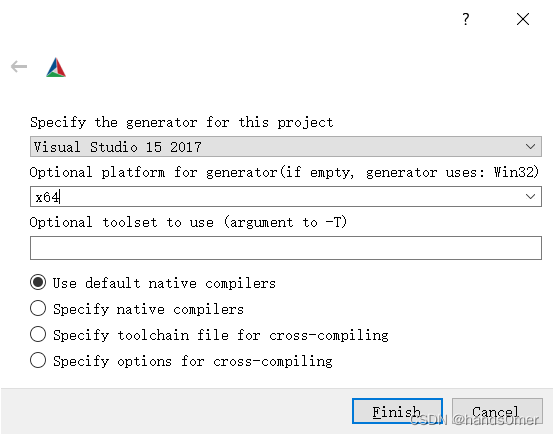Expand the platform dropdown chevron
The height and width of the screenshot is (435, 554).
click(x=530, y=196)
